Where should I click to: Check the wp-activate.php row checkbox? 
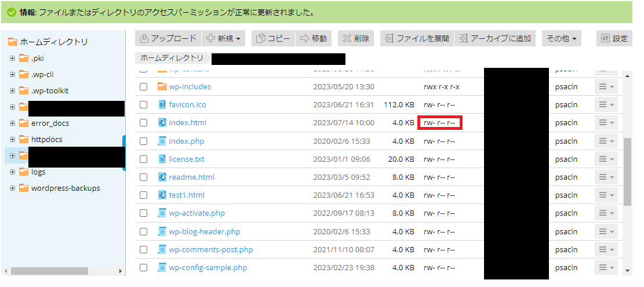tap(143, 213)
